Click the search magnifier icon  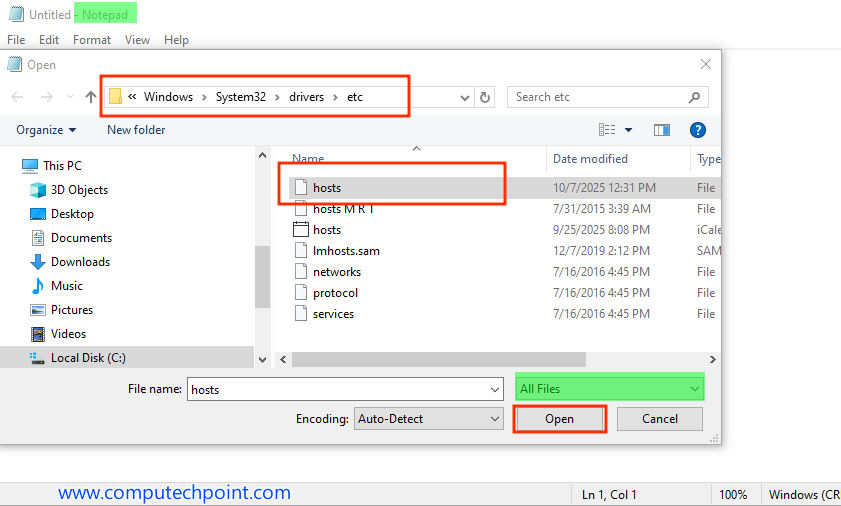(x=695, y=97)
